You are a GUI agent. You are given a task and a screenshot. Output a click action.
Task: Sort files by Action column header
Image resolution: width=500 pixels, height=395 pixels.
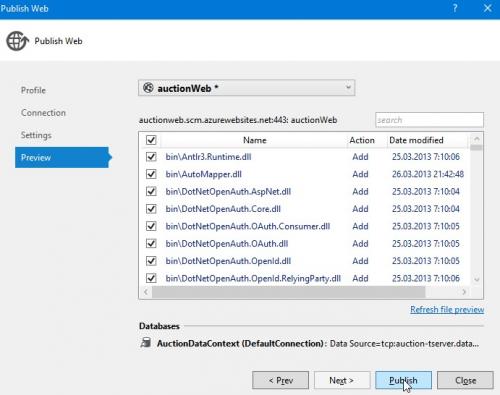pos(362,140)
